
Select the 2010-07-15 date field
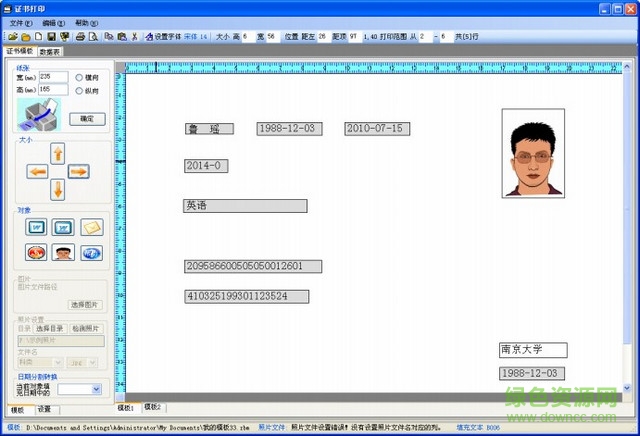click(x=377, y=129)
